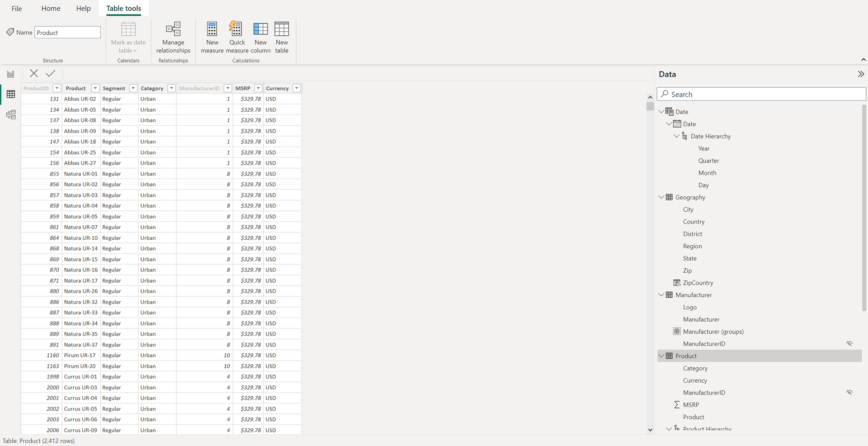
Task: Open the File menu
Action: [17, 8]
